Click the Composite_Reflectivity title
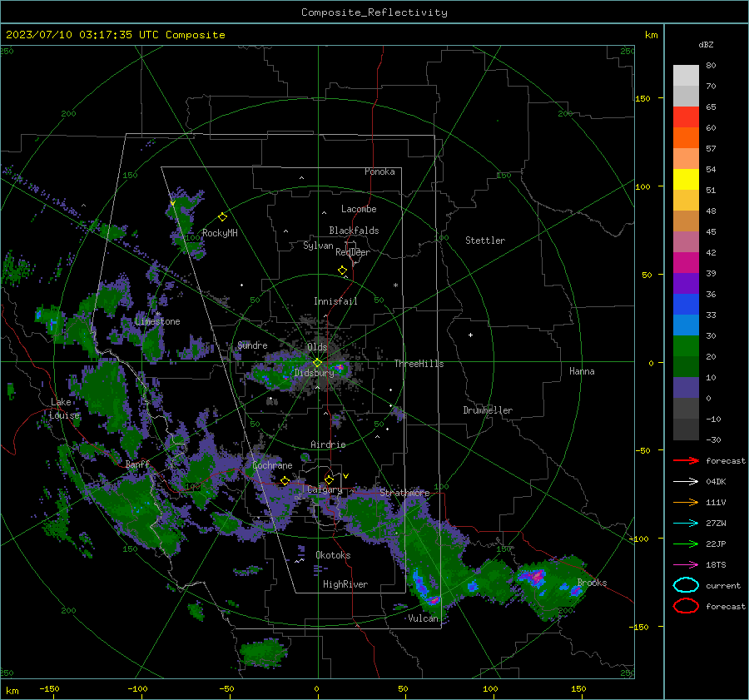This screenshot has width=749, height=700. (x=374, y=12)
